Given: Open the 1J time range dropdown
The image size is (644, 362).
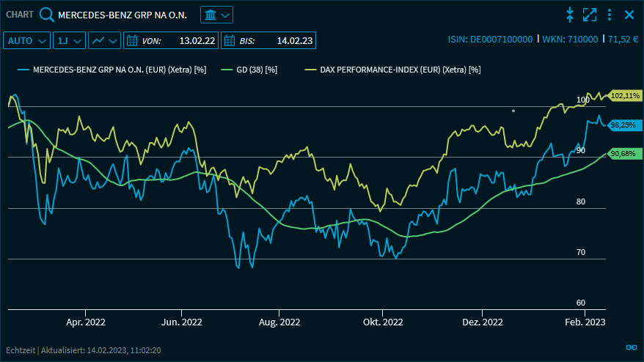Looking at the screenshot, I should pyautogui.click(x=70, y=40).
